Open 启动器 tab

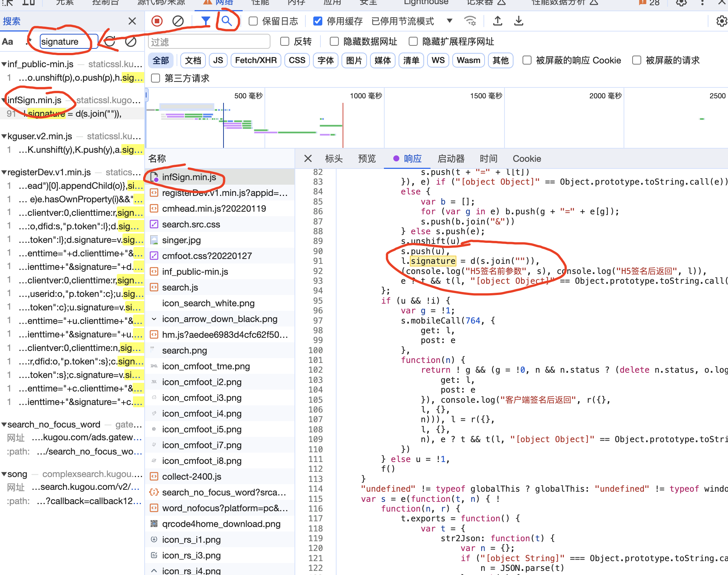pos(451,159)
